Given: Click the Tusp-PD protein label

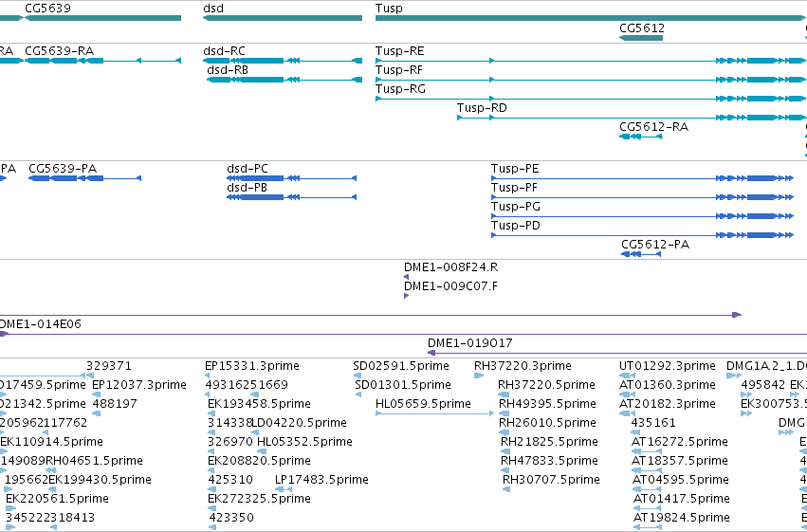Looking at the screenshot, I should 515,226.
